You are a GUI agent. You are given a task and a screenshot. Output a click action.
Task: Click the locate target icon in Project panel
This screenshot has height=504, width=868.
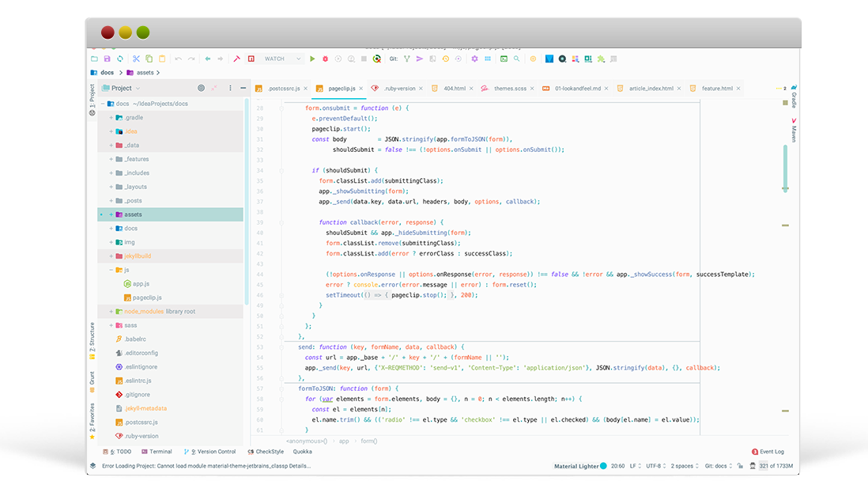pyautogui.click(x=201, y=88)
